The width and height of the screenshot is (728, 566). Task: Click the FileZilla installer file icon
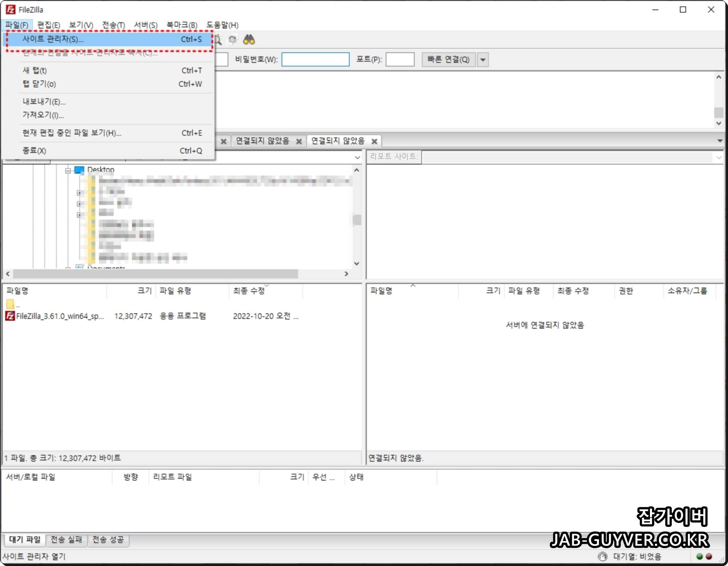[10, 316]
